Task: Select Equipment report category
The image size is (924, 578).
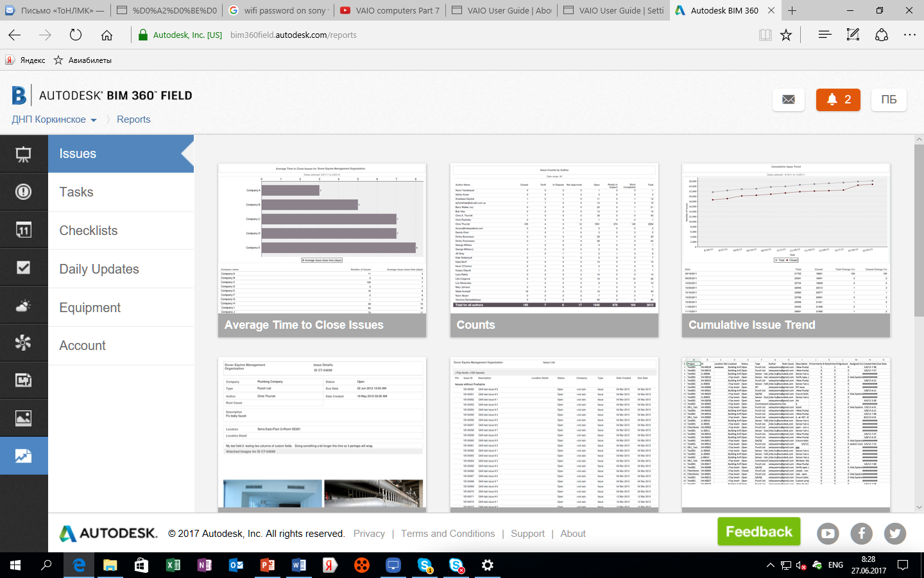Action: (121, 308)
